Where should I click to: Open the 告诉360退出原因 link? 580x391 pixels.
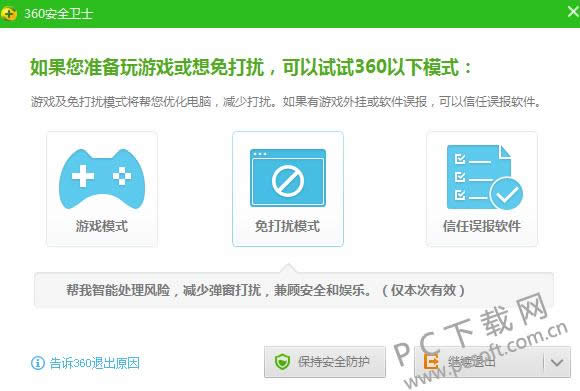95,363
